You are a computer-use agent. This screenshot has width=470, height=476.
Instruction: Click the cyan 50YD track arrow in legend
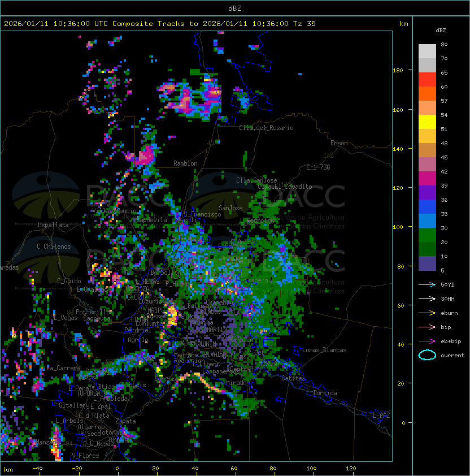coord(427,285)
